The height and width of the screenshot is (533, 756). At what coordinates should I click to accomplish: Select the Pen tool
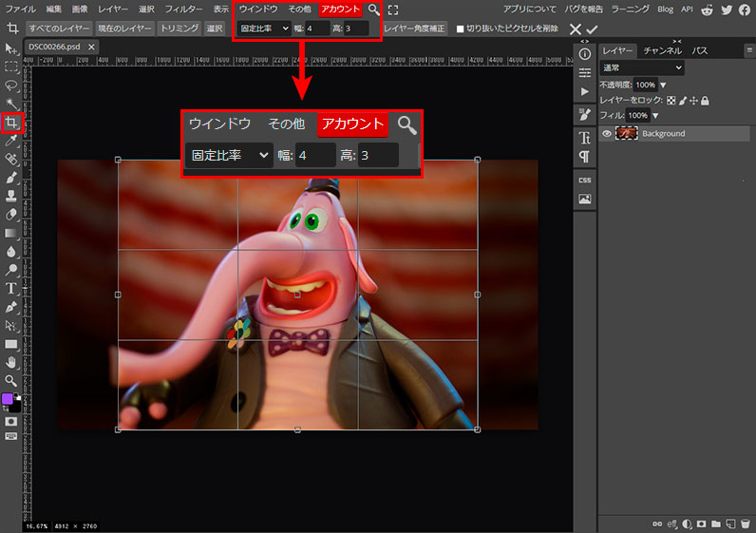[x=10, y=306]
